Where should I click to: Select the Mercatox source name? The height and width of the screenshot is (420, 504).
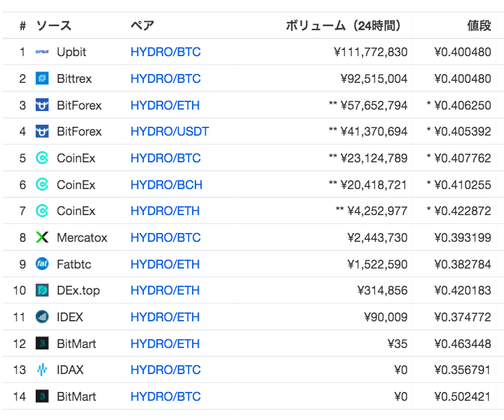[82, 238]
